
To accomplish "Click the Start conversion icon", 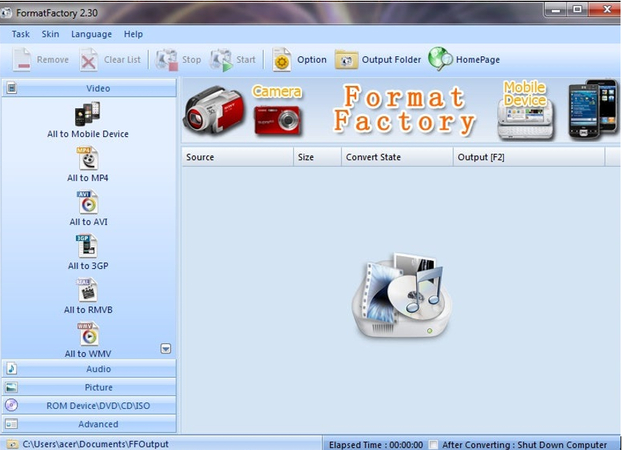I will coord(221,60).
